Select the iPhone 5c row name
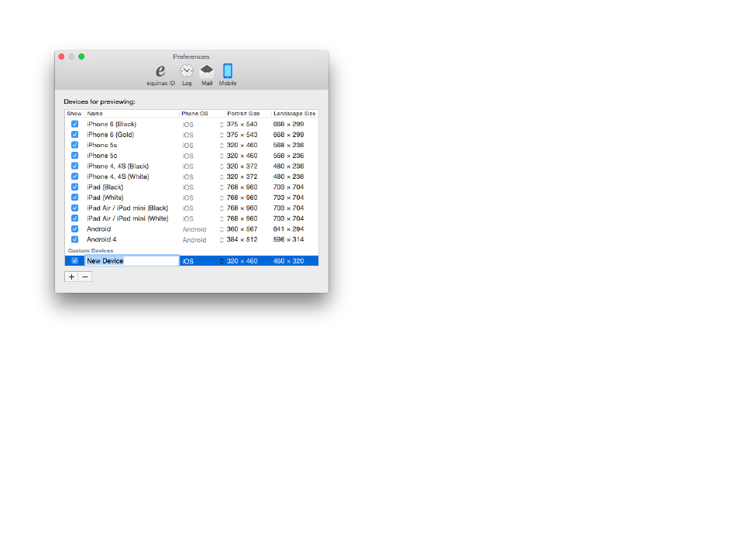739x560 pixels. pyautogui.click(x=101, y=156)
